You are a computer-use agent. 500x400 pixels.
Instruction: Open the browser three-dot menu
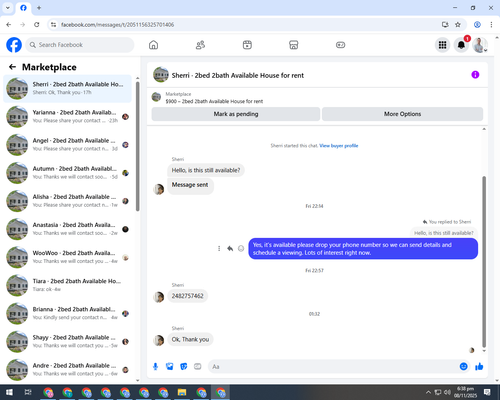point(491,25)
